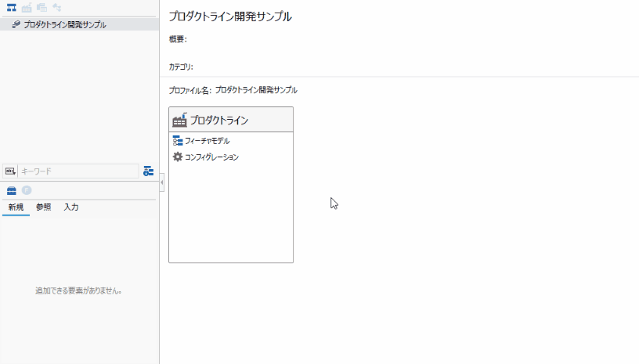Click the gear icon beside コンフィグレーション
639x364 pixels.
tap(177, 157)
